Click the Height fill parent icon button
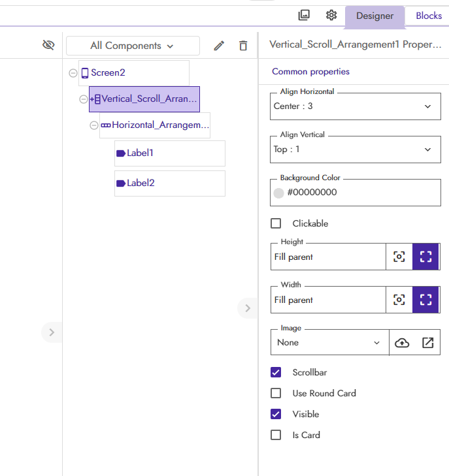This screenshot has width=449, height=476. 425,257
